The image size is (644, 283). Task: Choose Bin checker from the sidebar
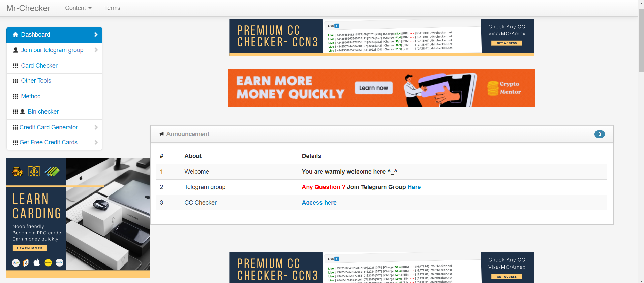point(54,112)
